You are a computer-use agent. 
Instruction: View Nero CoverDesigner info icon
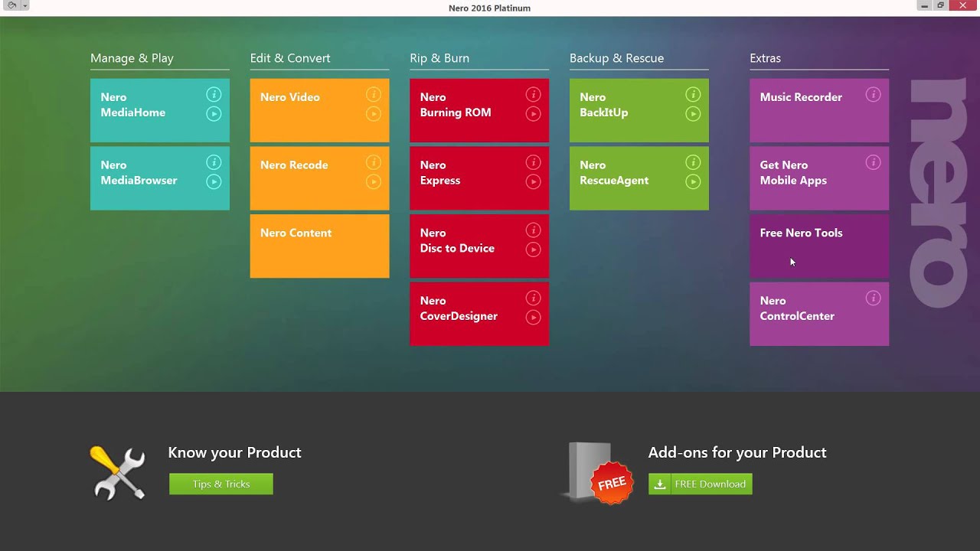coord(533,298)
